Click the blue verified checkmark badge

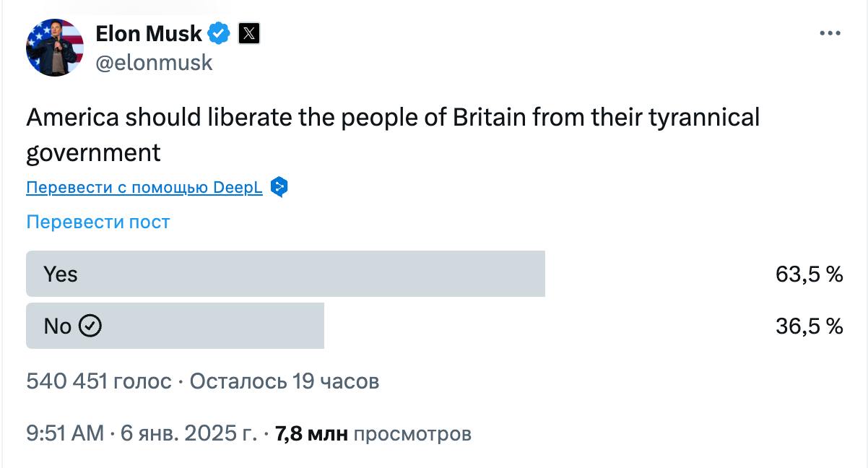tap(220, 33)
